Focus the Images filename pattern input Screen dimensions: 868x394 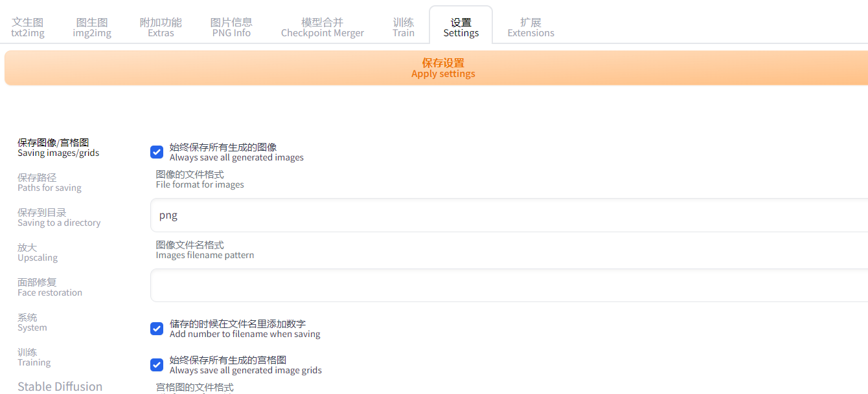click(x=508, y=285)
